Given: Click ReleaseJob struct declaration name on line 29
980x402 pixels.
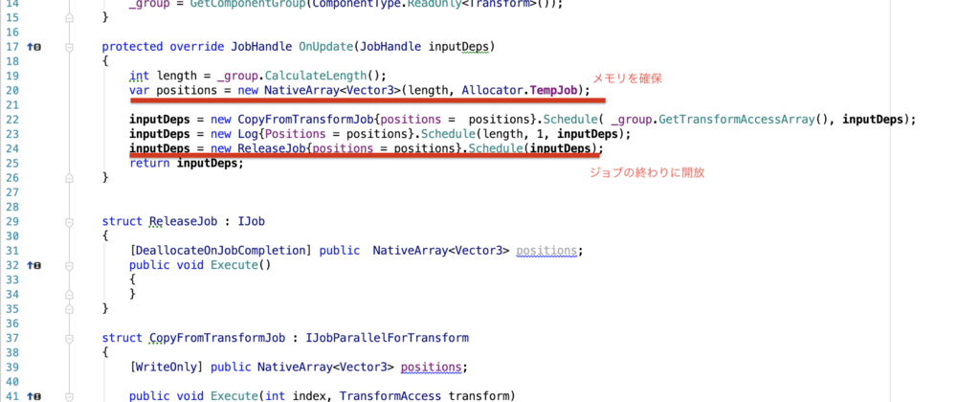Looking at the screenshot, I should [184, 221].
